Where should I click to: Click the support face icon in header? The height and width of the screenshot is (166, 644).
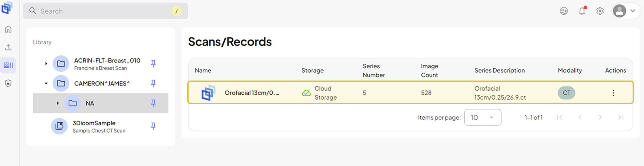coord(564,11)
